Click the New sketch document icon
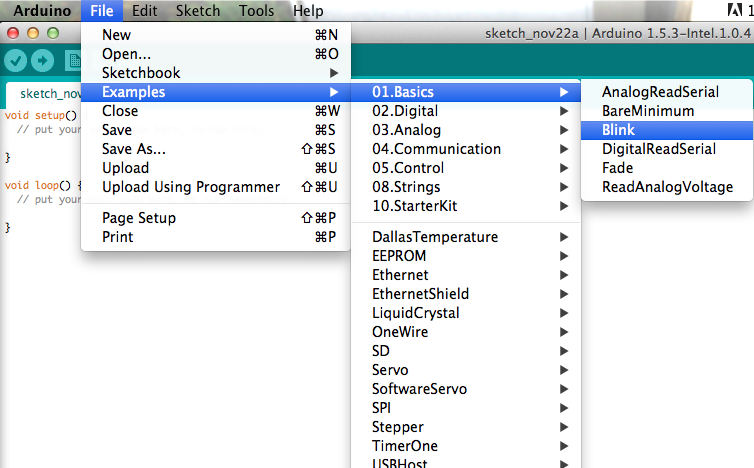Viewport: 754px width, 468px height. (74, 61)
